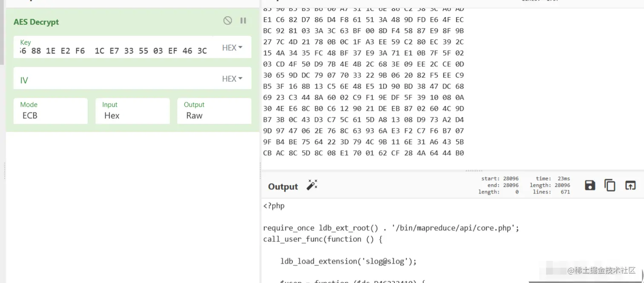This screenshot has width=644, height=283.
Task: Click the 'start: 28096' selection stat
Action: point(500,179)
